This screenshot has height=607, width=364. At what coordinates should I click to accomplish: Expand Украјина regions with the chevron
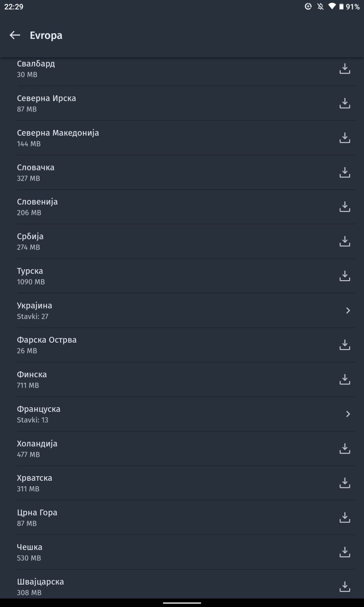coord(348,310)
